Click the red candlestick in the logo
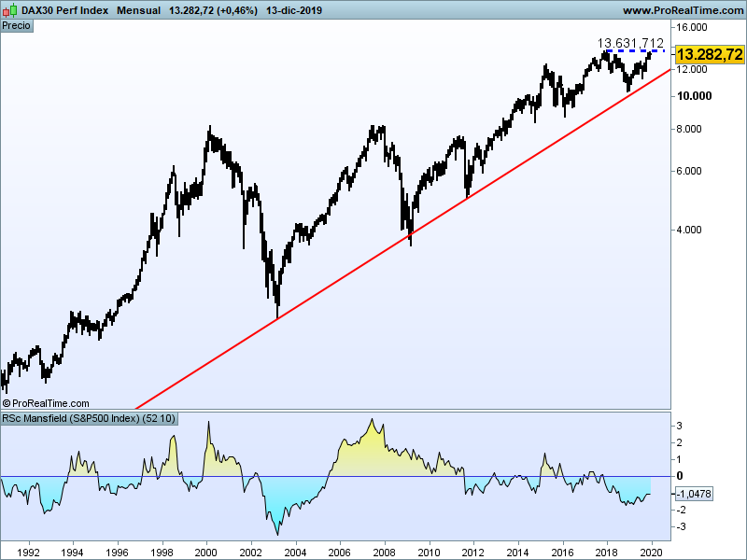 point(6,11)
